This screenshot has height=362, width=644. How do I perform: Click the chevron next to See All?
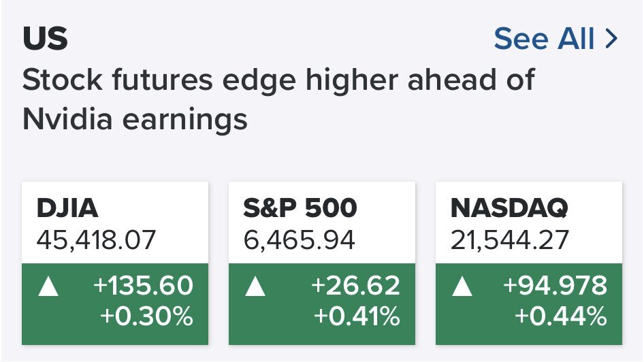coord(611,39)
